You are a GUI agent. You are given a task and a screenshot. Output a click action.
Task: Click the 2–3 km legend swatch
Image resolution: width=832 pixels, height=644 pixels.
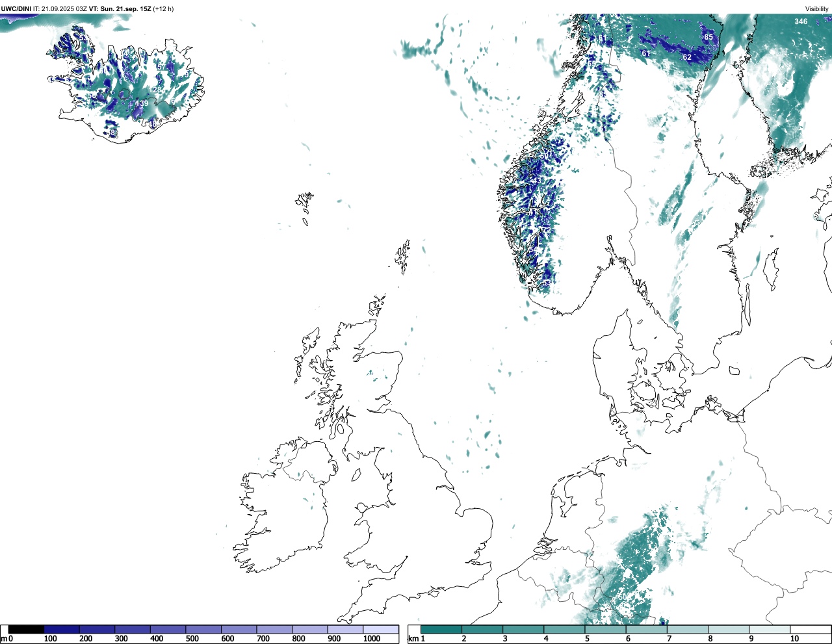[482, 629]
